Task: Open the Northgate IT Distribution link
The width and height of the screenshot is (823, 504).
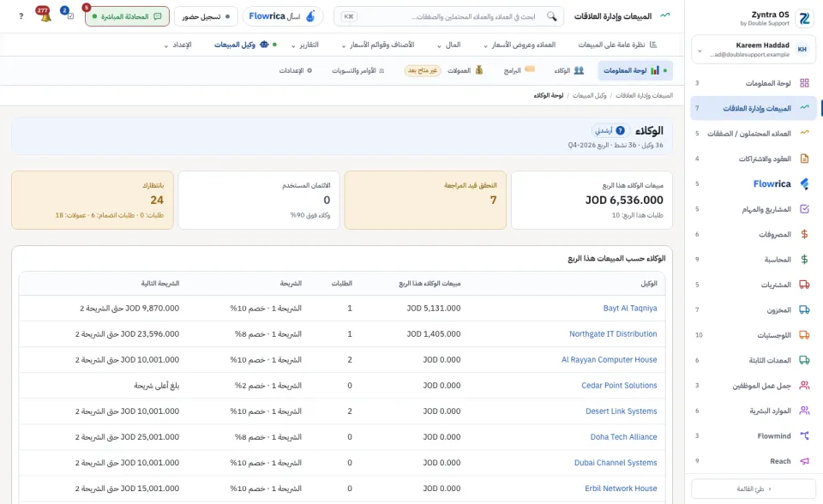Action: [x=613, y=334]
